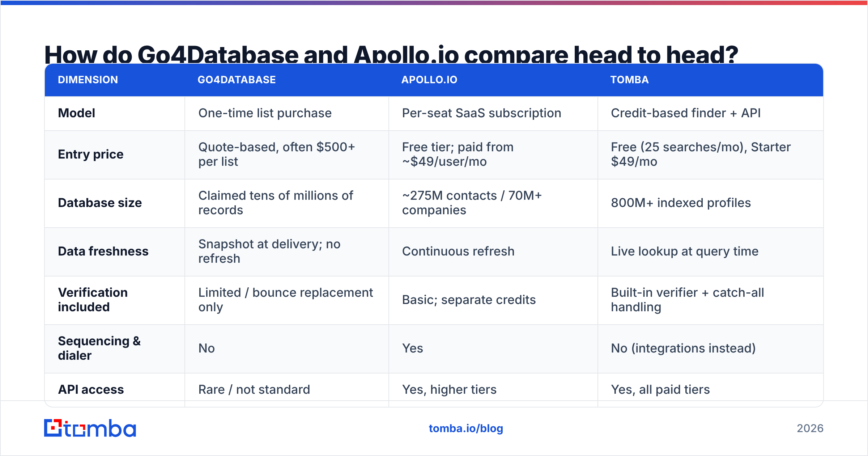868x456 pixels.
Task: Open the tomba.io/blog link
Action: (466, 428)
